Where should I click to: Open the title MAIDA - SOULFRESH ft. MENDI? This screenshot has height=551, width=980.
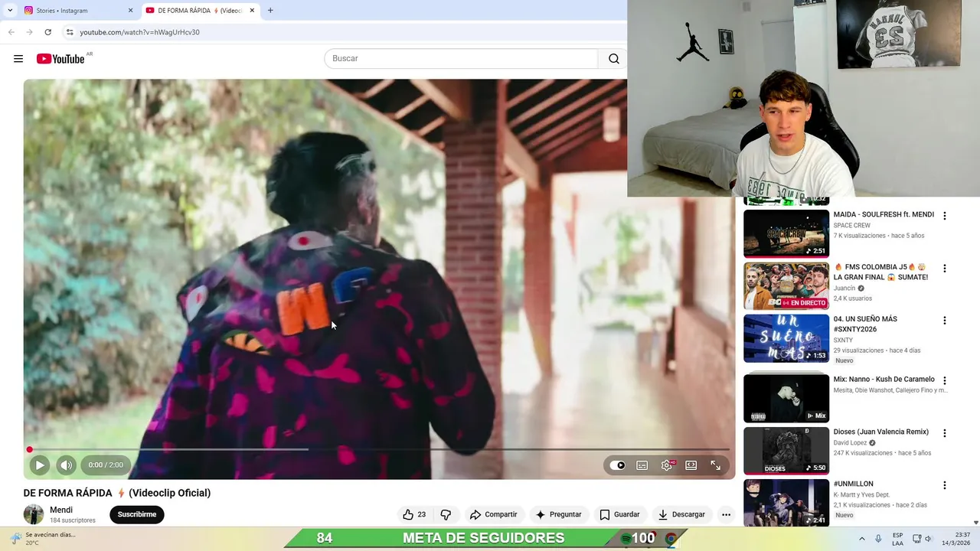pos(884,214)
